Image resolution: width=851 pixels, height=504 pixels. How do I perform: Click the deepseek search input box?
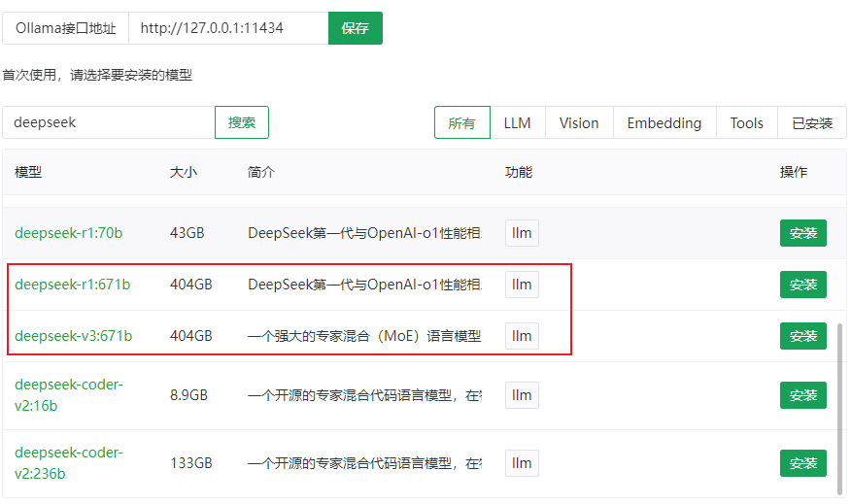point(109,122)
